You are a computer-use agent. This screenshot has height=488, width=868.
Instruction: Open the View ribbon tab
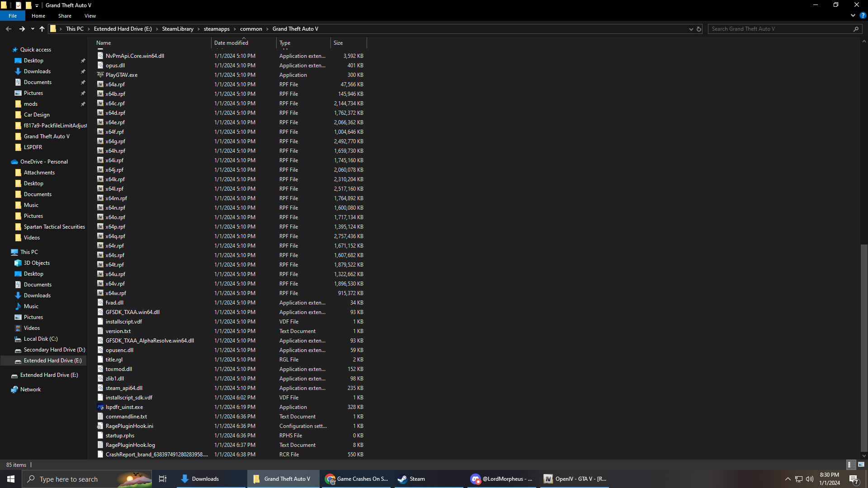point(90,16)
